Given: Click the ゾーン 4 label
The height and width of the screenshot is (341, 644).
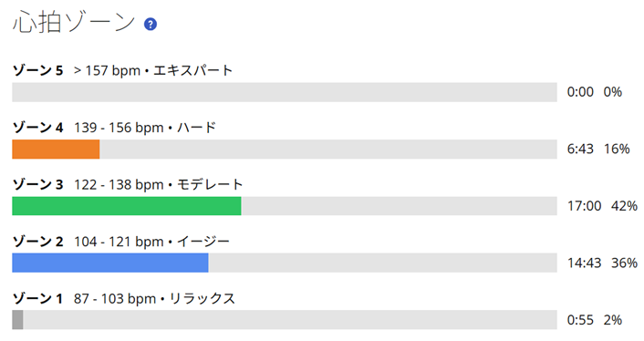Looking at the screenshot, I should click(x=37, y=128).
